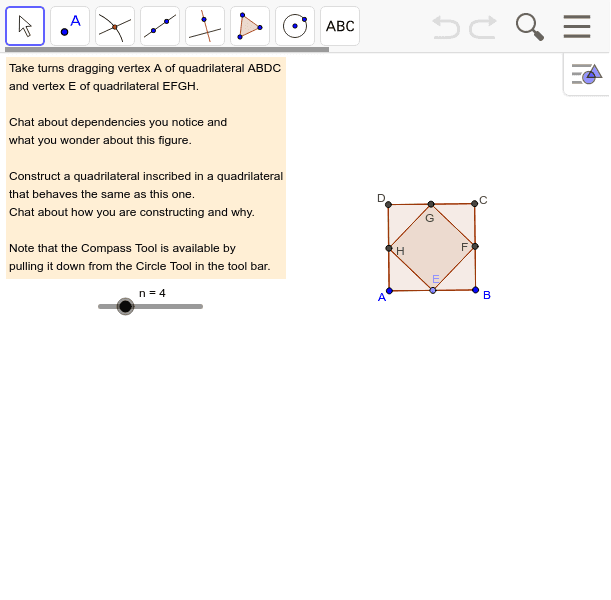Open the search magnifier
Screen dimensions: 611x600
pyautogui.click(x=530, y=27)
